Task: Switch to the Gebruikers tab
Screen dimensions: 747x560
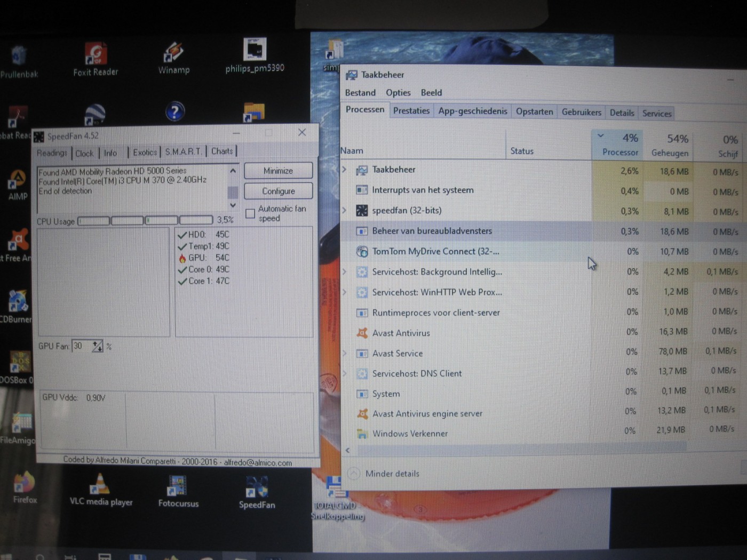Action: [581, 112]
